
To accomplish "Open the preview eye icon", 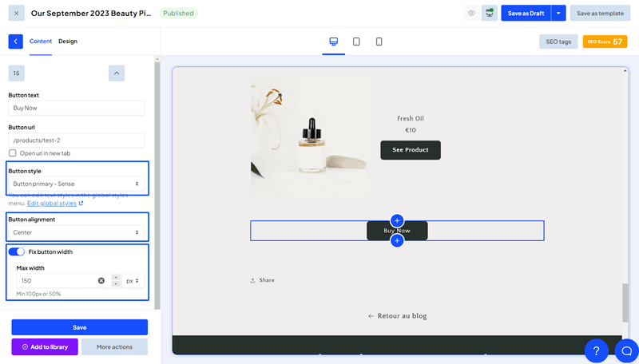I will point(471,13).
